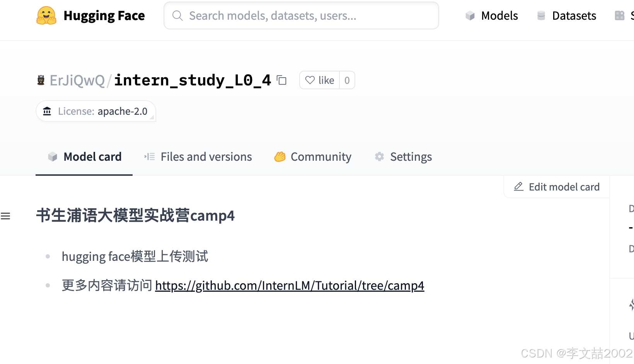This screenshot has width=634, height=364.
Task: Click the database icon next to Datasets
Action: pos(541,15)
